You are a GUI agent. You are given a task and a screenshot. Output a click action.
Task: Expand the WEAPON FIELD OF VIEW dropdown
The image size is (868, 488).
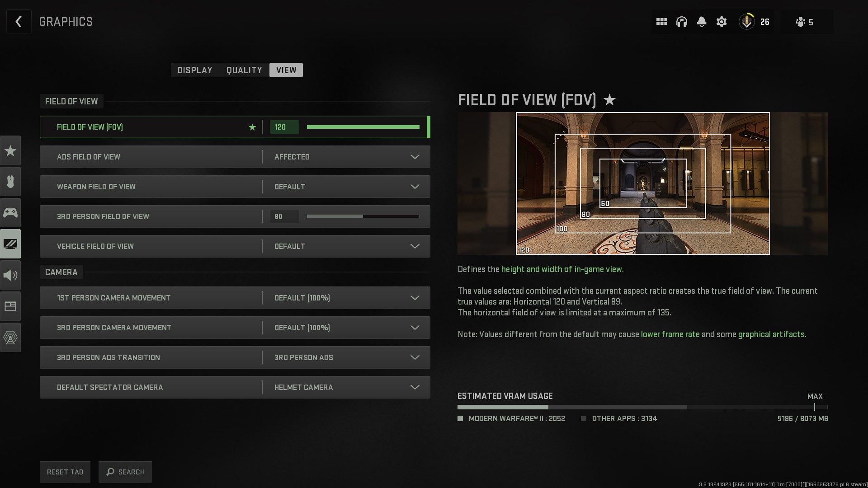click(x=415, y=187)
